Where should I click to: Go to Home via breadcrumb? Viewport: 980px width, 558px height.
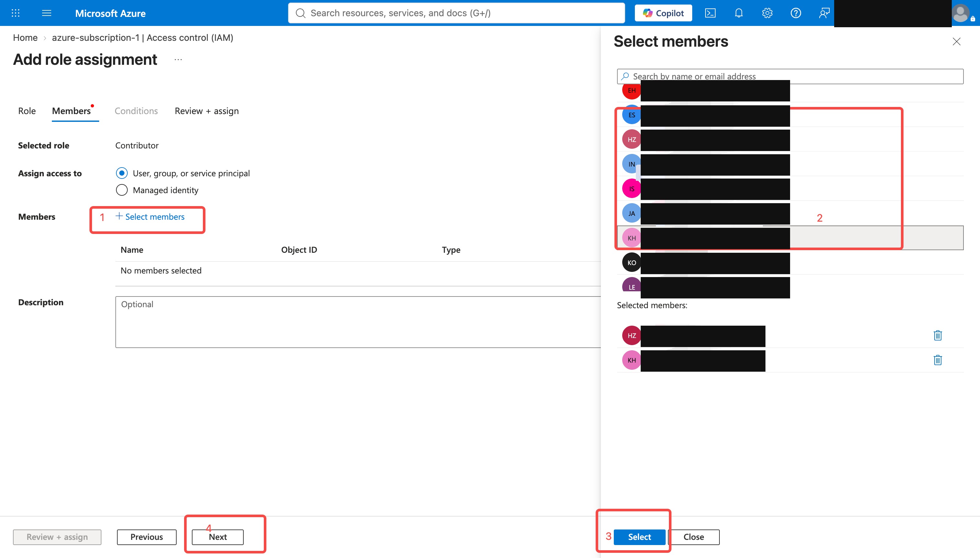point(25,38)
